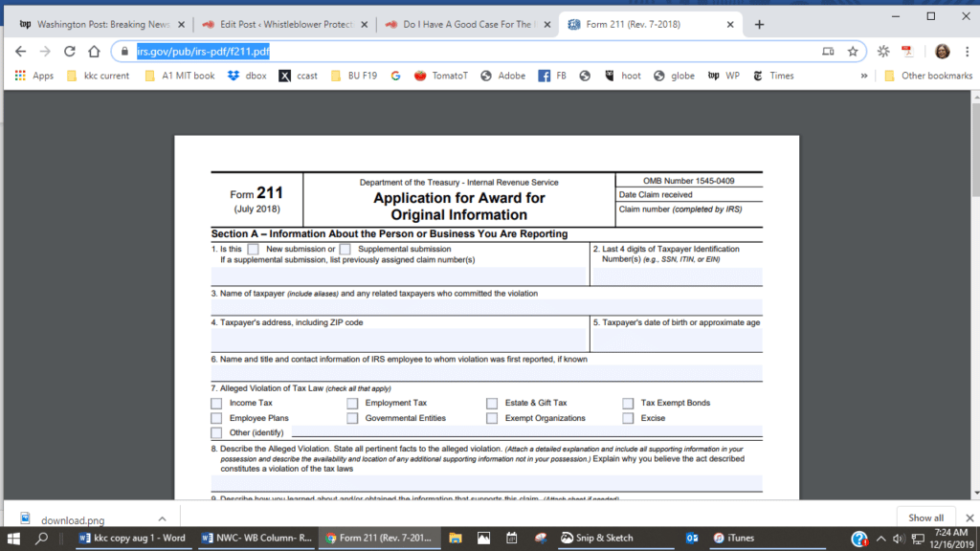Expand the hidden bookmarks overflow chevron
Viewport: 980px width, 551px height.
click(864, 75)
